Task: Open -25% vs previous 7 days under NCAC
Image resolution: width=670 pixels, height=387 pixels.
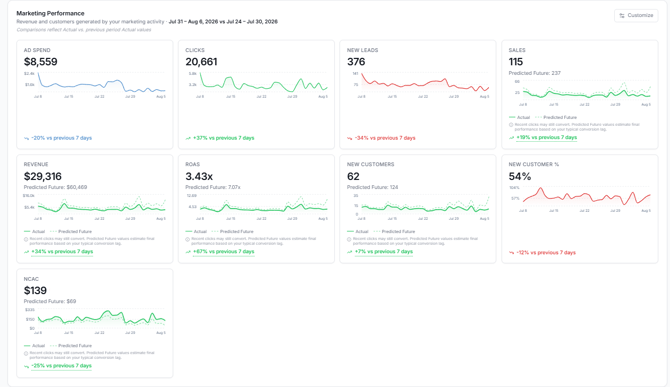Action: click(x=62, y=366)
